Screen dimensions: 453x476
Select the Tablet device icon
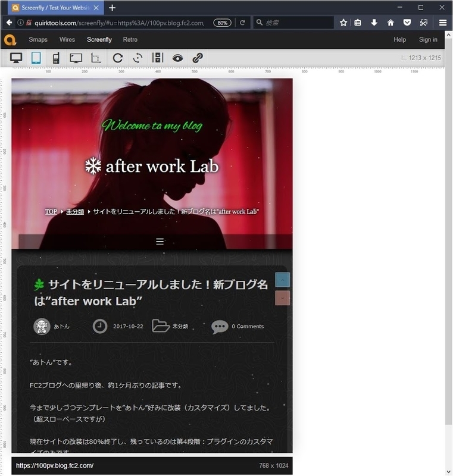pos(36,58)
